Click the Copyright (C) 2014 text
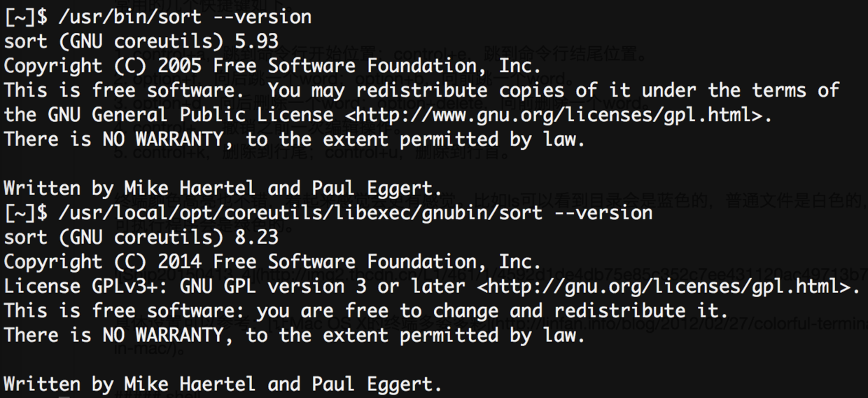The image size is (868, 398). click(103, 261)
